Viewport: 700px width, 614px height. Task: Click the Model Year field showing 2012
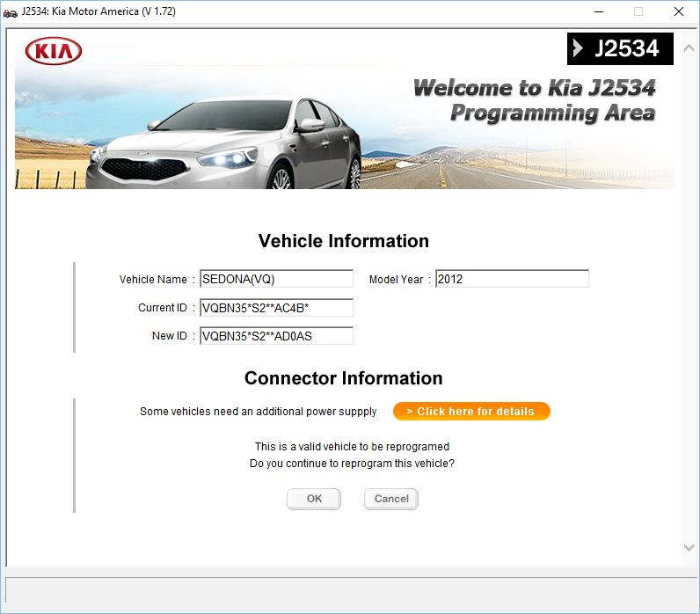(x=512, y=279)
